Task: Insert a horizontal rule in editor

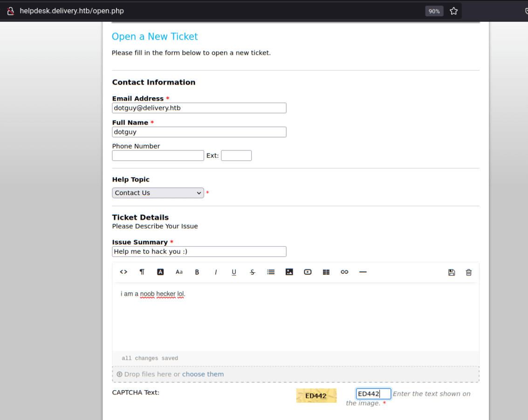Action: click(x=363, y=272)
